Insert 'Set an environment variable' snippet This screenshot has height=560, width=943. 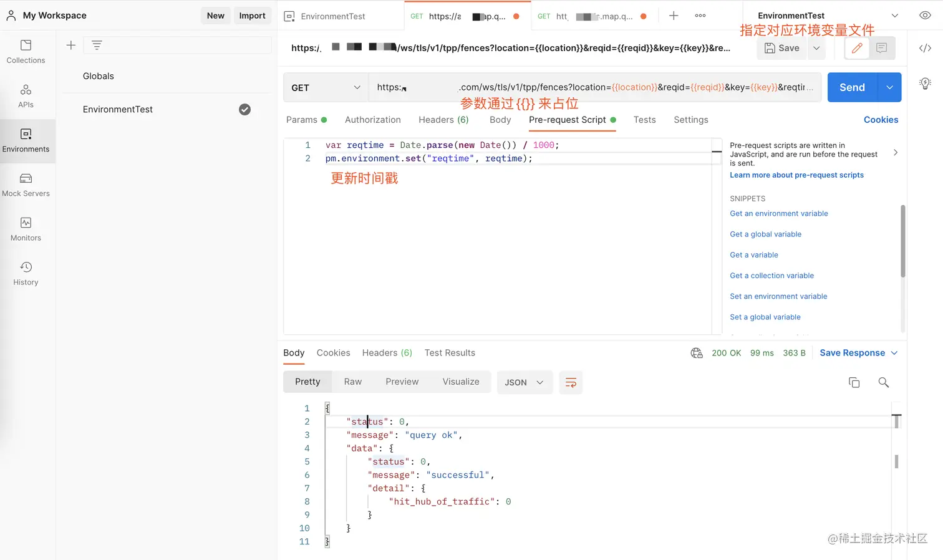click(x=778, y=296)
